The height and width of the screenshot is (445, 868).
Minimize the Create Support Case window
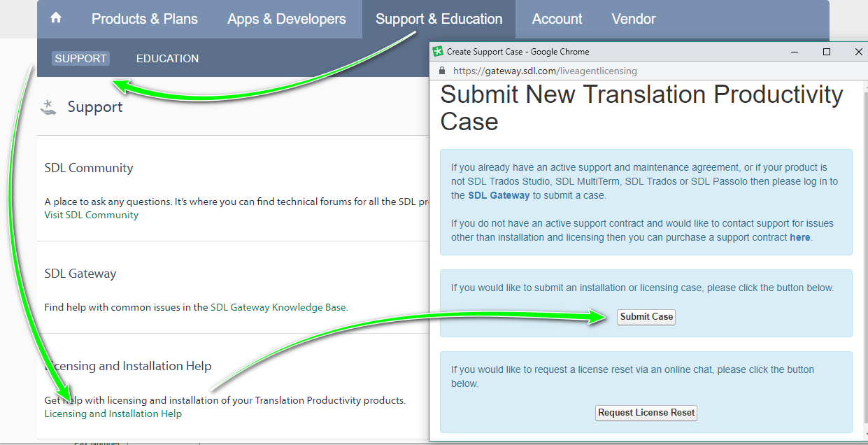pyautogui.click(x=795, y=51)
